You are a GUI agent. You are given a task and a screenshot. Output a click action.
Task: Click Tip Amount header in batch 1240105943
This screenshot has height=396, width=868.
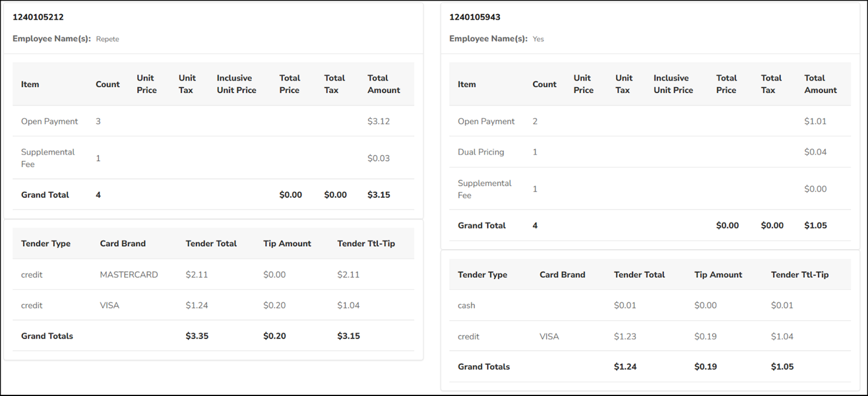[x=718, y=274]
